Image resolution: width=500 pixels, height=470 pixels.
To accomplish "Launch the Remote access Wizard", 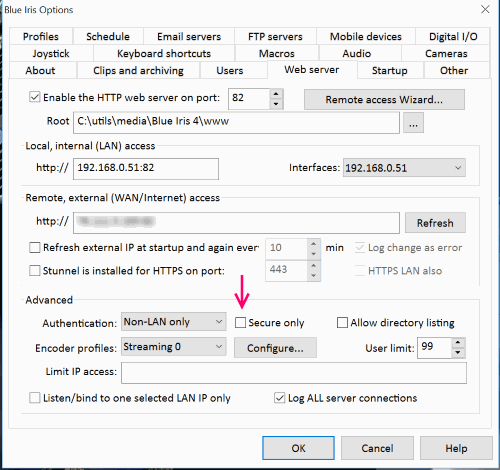I will [x=384, y=99].
